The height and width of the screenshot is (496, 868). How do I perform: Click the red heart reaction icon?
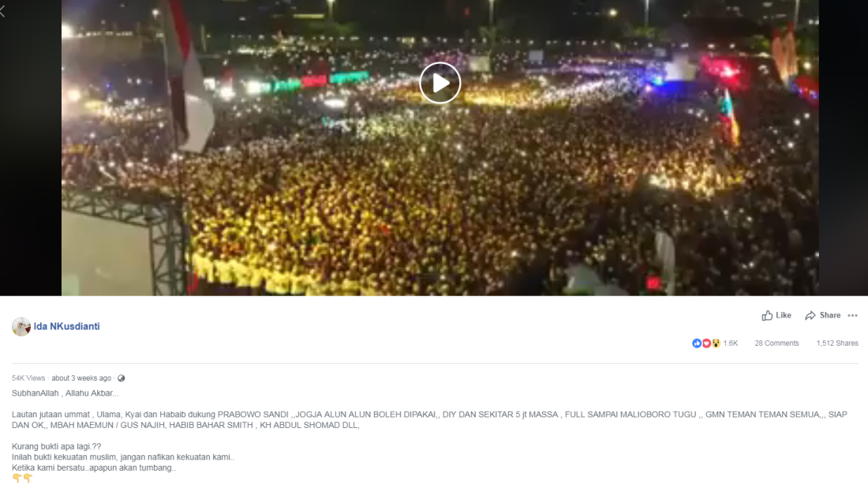point(706,344)
